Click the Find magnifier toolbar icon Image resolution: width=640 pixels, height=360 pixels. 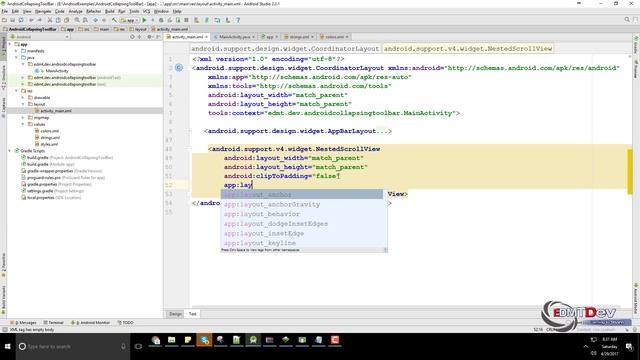coord(77,20)
